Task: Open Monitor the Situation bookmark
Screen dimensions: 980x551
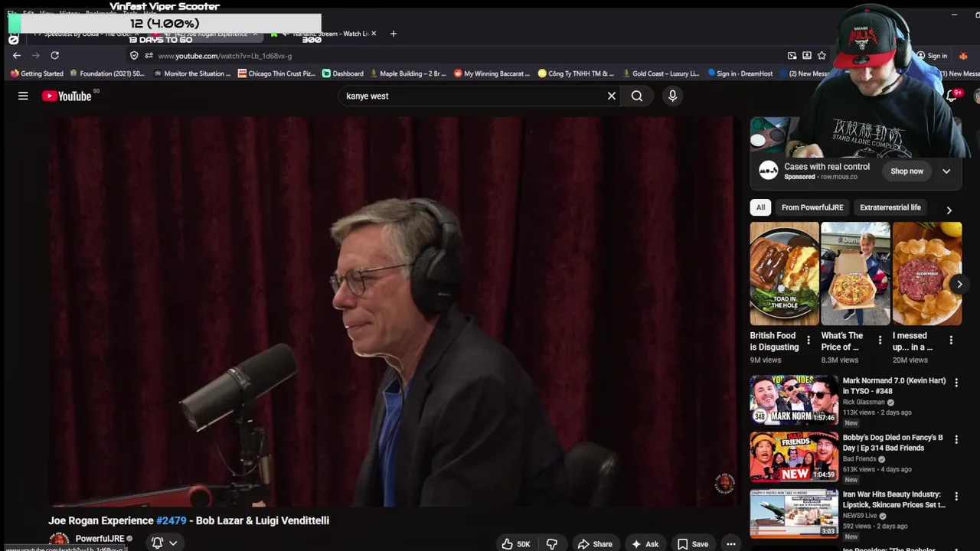Action: [x=191, y=73]
